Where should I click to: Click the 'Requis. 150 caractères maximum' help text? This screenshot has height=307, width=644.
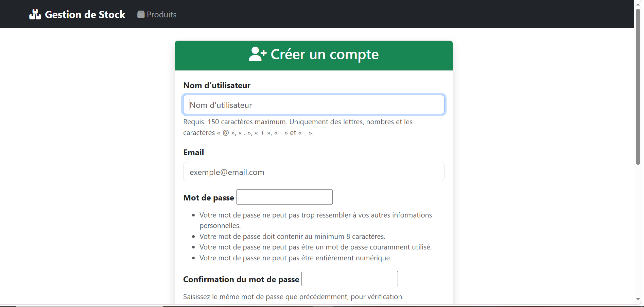click(x=298, y=127)
